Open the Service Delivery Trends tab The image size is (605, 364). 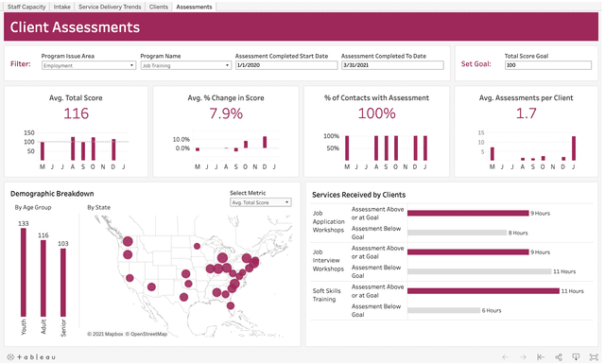tap(110, 7)
